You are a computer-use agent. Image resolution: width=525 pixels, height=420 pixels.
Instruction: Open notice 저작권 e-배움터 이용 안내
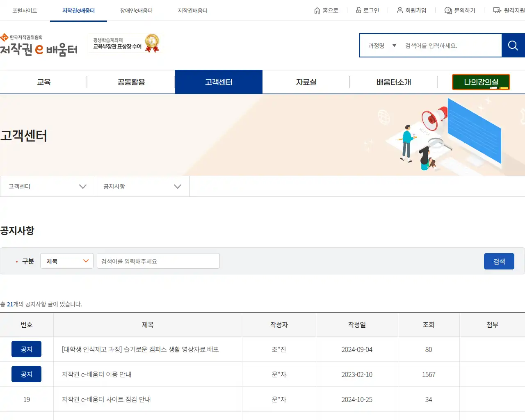point(97,374)
